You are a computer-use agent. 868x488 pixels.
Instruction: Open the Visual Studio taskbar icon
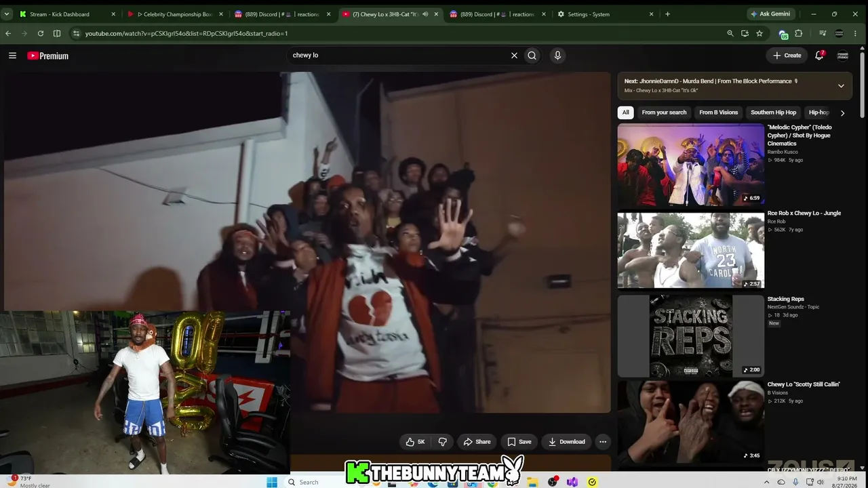[x=572, y=482]
